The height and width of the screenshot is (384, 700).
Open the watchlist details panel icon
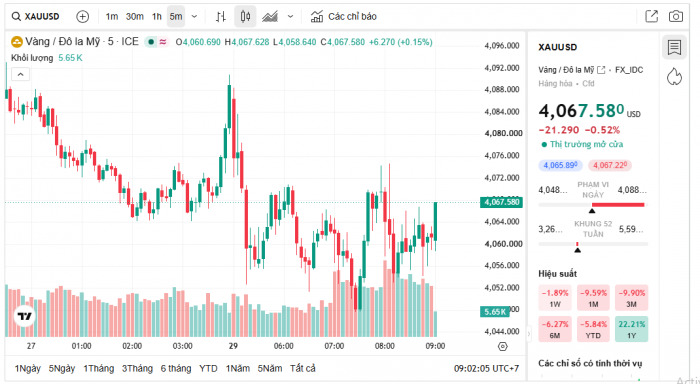pos(674,47)
